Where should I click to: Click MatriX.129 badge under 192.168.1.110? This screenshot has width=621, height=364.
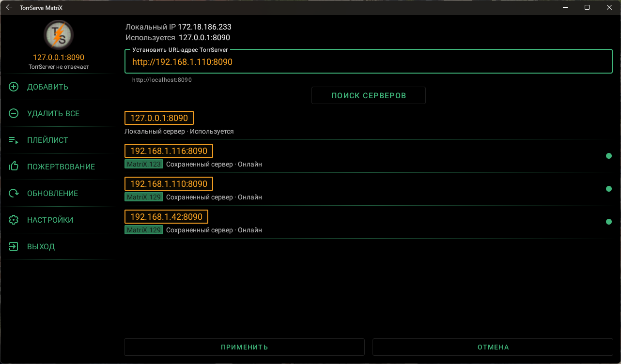[x=144, y=197]
